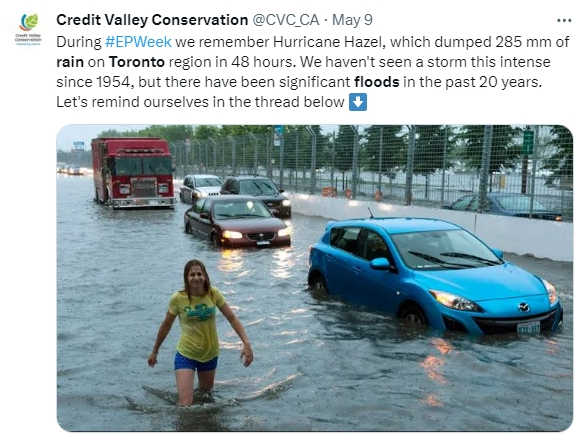
Task: Open Credit Valley Conservation profile avatar
Action: pos(29,30)
